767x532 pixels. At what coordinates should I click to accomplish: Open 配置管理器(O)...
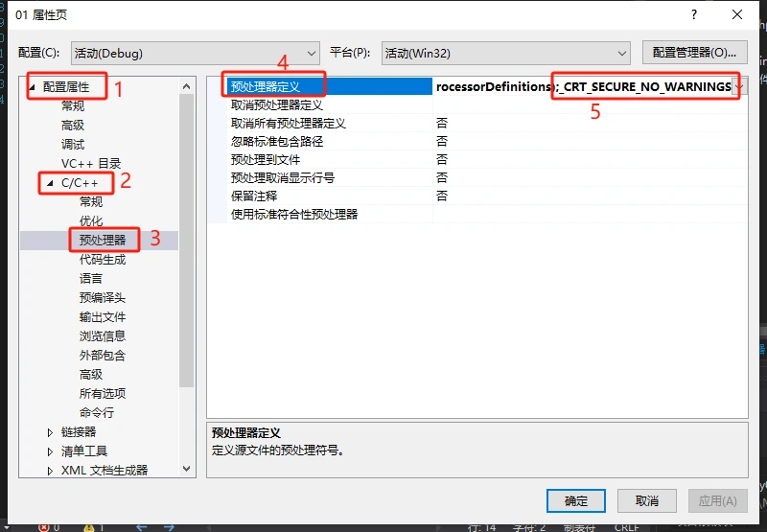[x=694, y=53]
